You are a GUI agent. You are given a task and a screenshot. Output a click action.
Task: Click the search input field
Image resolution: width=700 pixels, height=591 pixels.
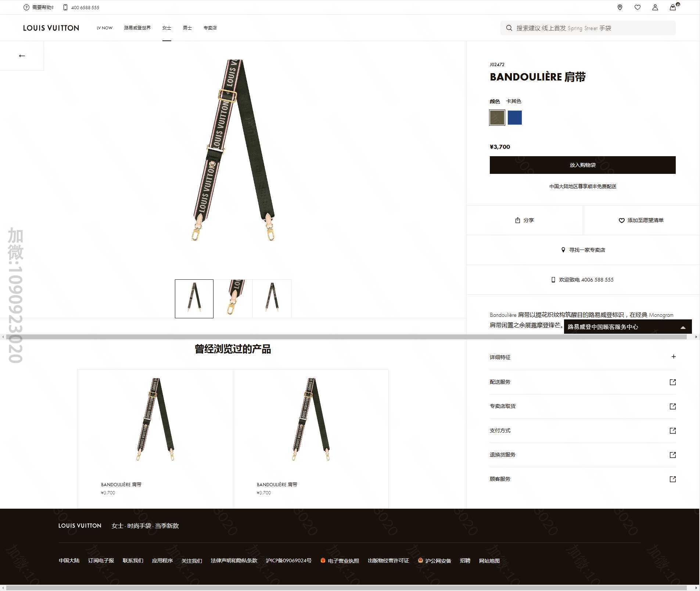(588, 28)
